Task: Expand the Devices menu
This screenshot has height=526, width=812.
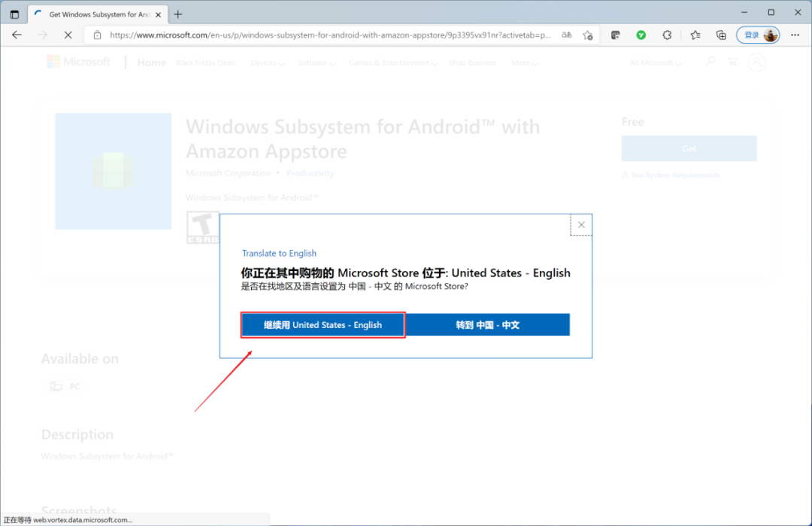Action: pos(267,62)
